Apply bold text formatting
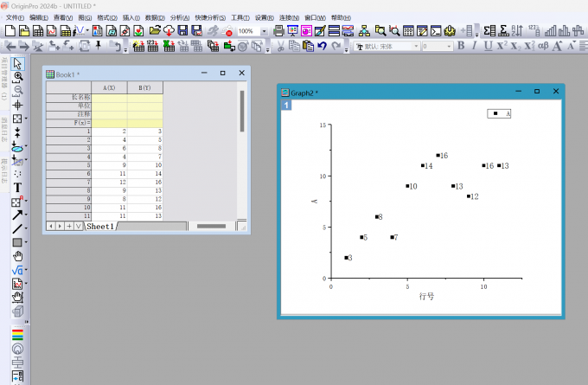 [461, 46]
